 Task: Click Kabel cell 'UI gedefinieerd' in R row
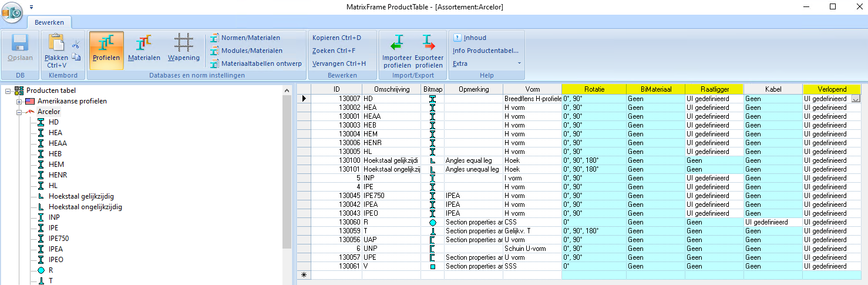point(773,222)
